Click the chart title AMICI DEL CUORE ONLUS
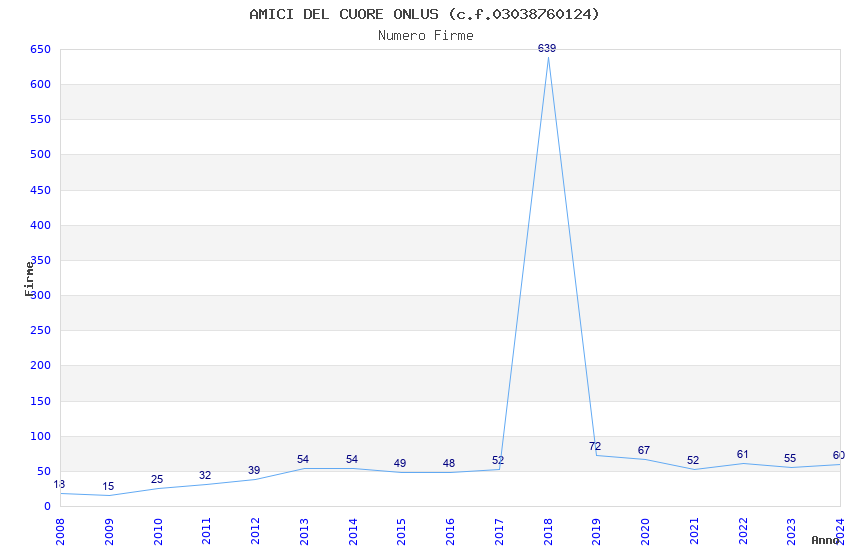This screenshot has width=850, height=550. click(x=424, y=14)
